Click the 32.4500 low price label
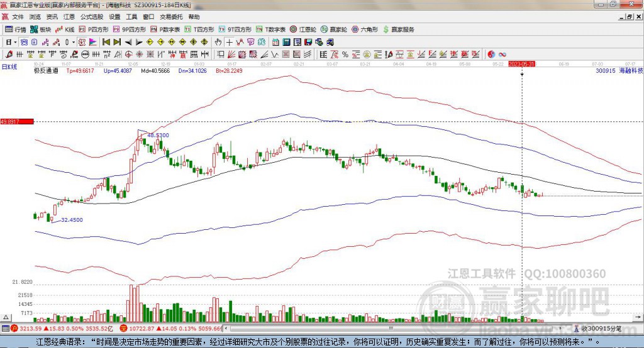 point(72,220)
